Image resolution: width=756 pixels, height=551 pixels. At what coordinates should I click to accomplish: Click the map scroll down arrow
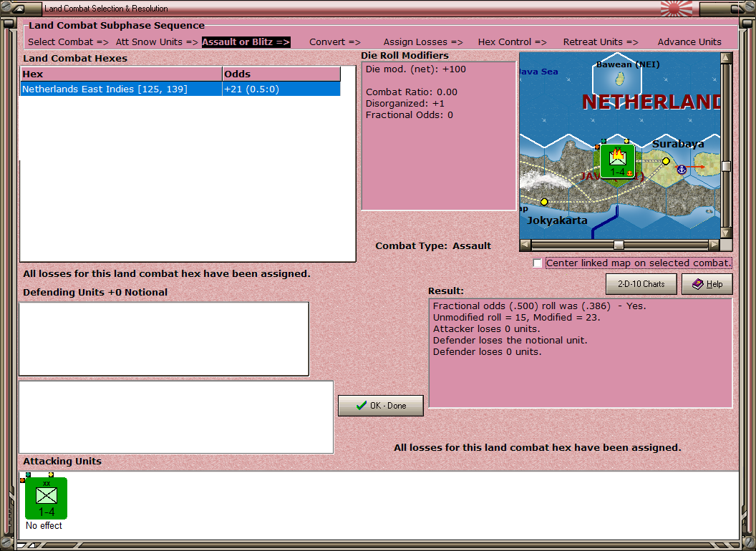726,233
